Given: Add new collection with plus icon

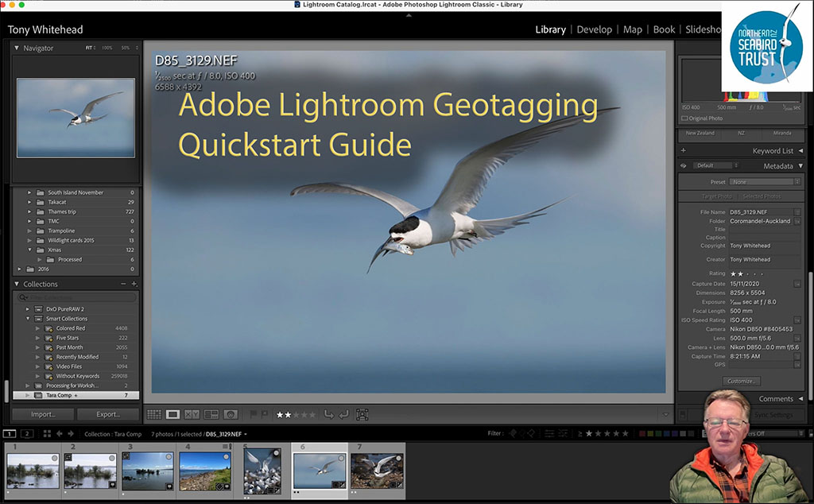Looking at the screenshot, I should coord(134,284).
